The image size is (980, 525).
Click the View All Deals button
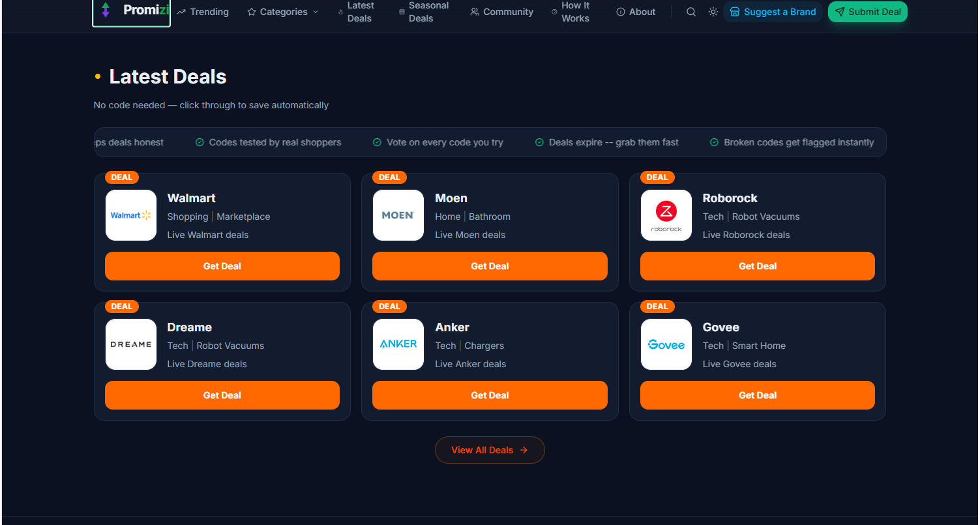pyautogui.click(x=490, y=450)
